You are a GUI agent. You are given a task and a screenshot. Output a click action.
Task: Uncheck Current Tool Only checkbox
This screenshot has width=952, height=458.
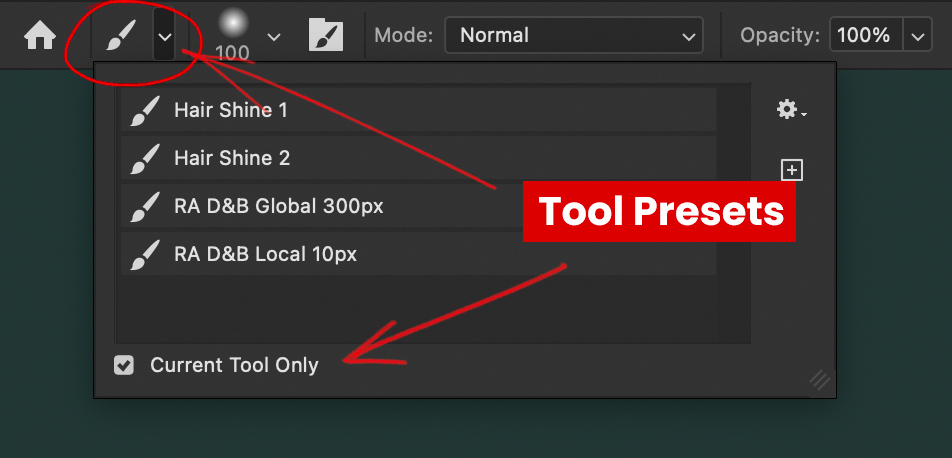tap(124, 365)
